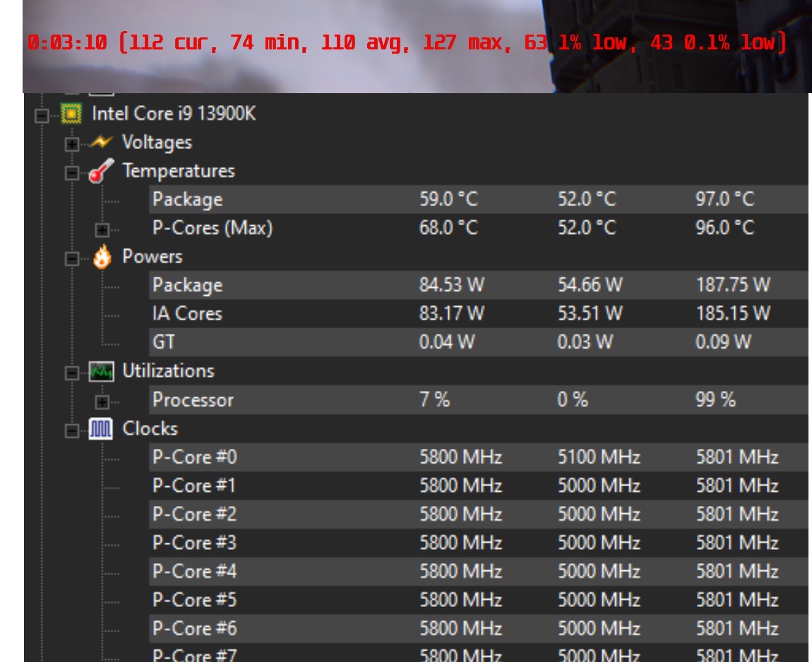Click the red FPS overlay timer text

[407, 42]
